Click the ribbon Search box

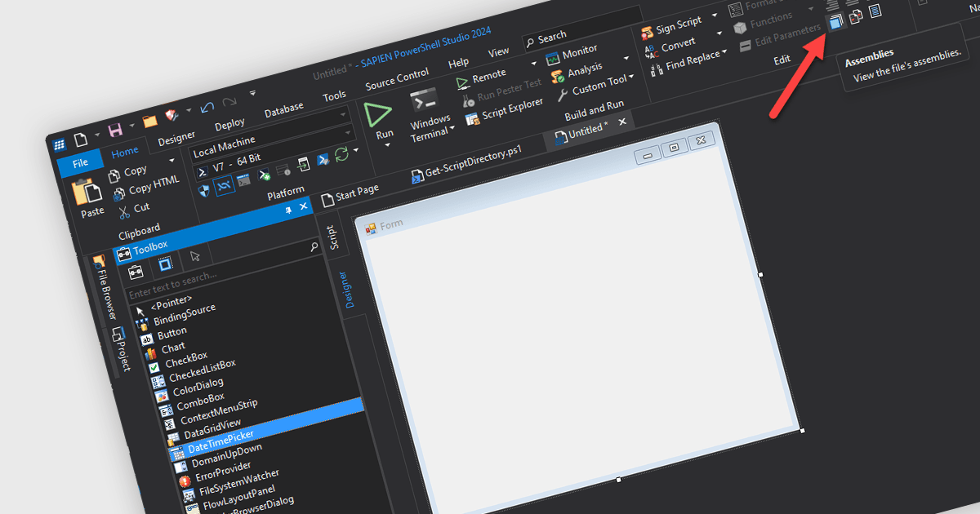pyautogui.click(x=582, y=30)
